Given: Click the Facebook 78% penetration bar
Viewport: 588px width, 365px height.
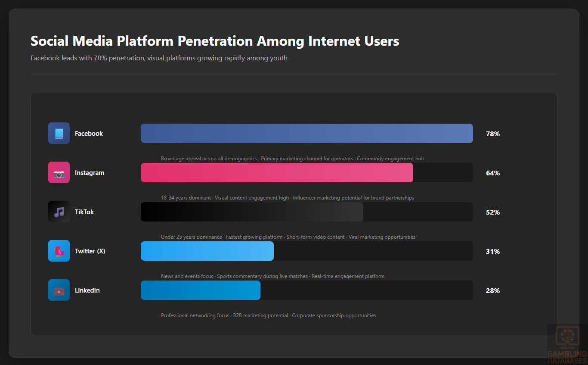Looking at the screenshot, I should [306, 134].
